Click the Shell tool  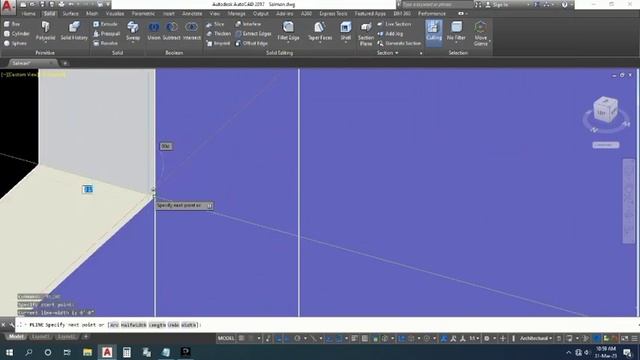[x=345, y=31]
